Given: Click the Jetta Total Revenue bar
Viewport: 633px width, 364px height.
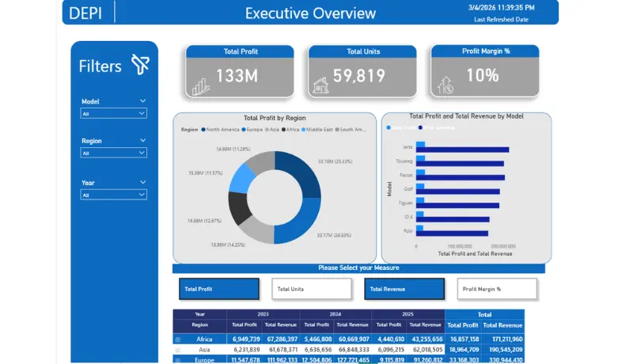Looking at the screenshot, I should pos(463,150).
